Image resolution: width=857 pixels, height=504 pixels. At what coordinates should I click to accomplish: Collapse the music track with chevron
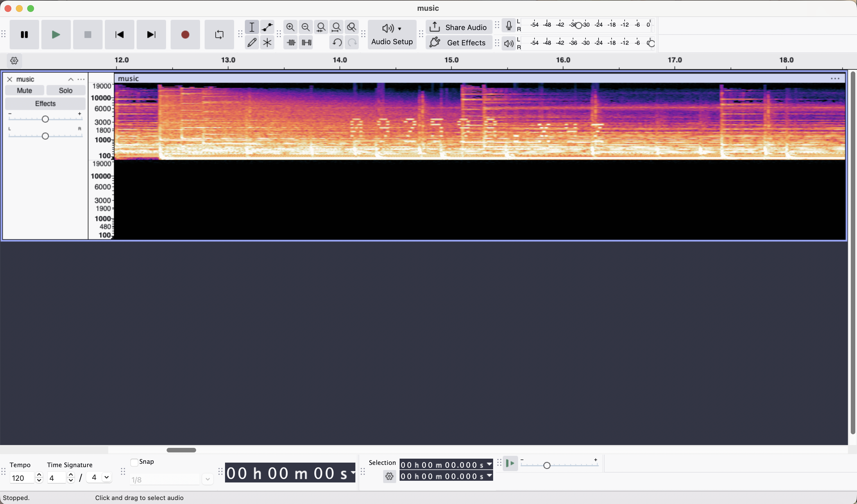[x=71, y=79]
